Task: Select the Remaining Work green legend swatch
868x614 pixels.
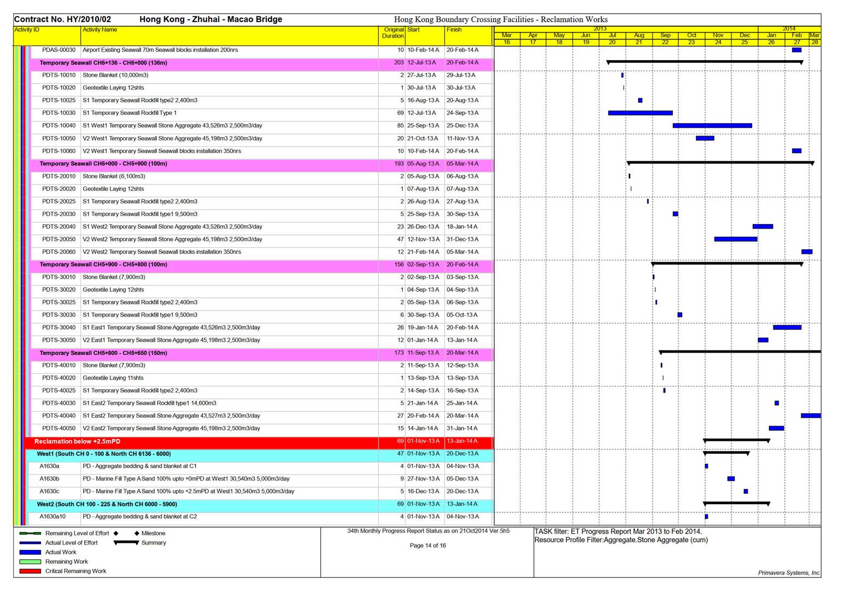Action: click(30, 562)
